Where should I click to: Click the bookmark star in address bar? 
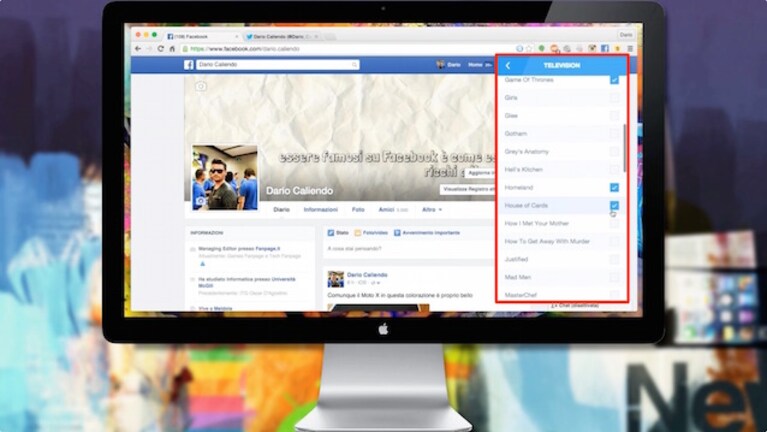coord(529,48)
